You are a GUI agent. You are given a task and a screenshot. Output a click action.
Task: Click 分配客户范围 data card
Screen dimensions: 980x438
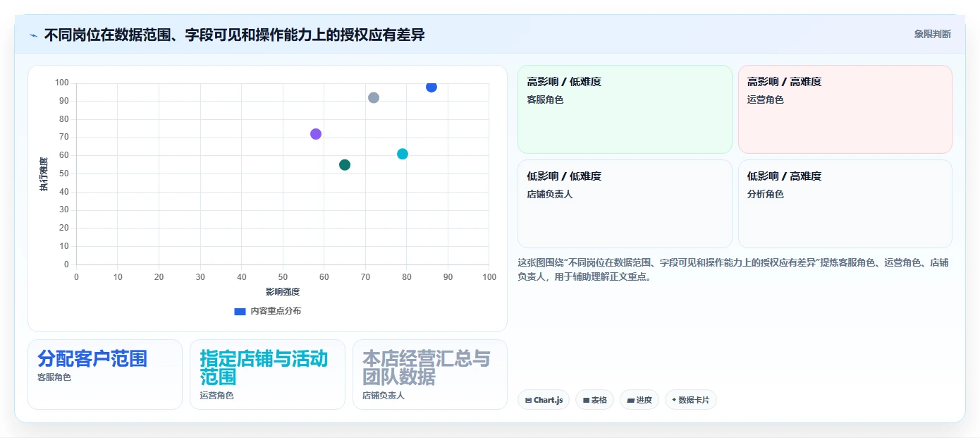[x=105, y=375]
